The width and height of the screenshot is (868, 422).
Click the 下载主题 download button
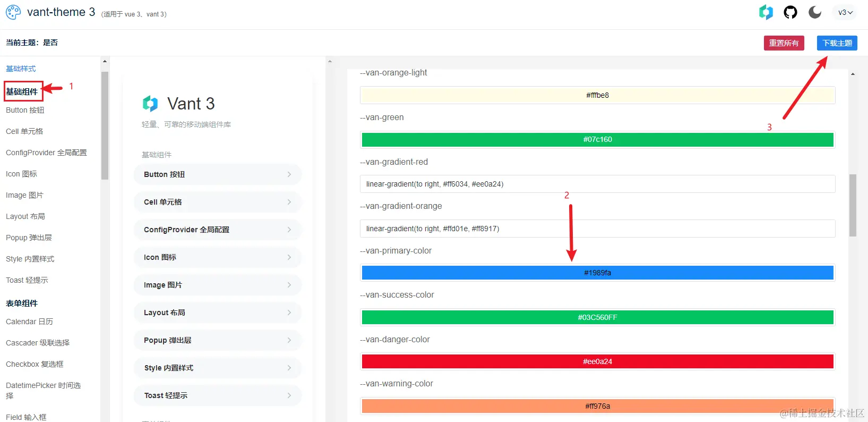(x=837, y=43)
